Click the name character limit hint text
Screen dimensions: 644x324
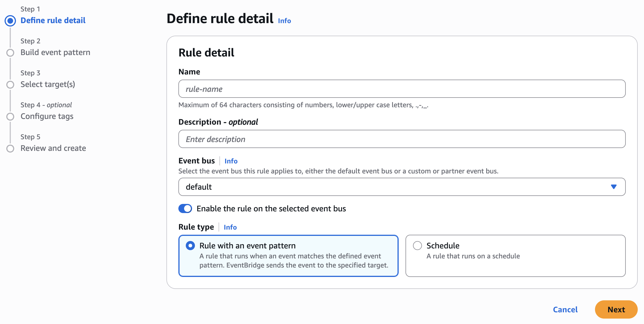coord(303,105)
